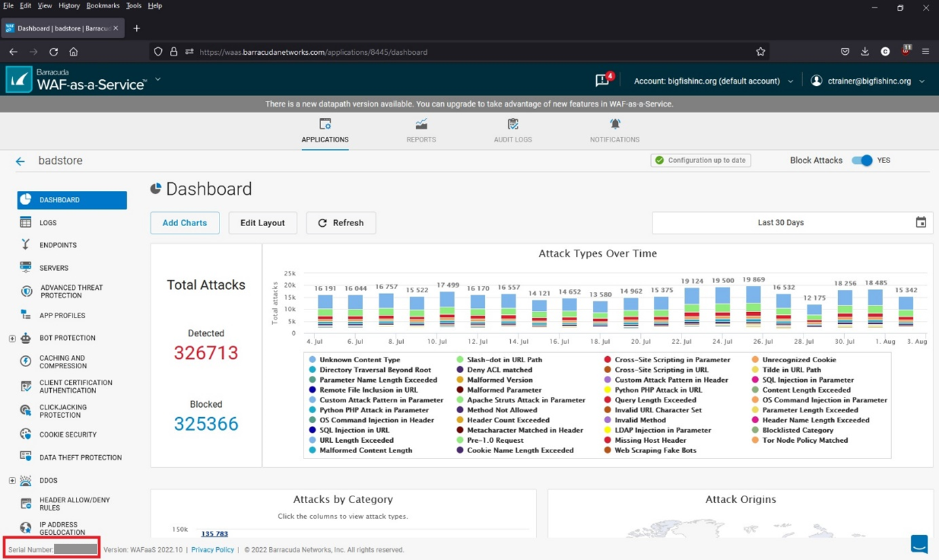Open the Last 30 Days date range selector
This screenshot has width=939, height=560.
[x=792, y=222]
